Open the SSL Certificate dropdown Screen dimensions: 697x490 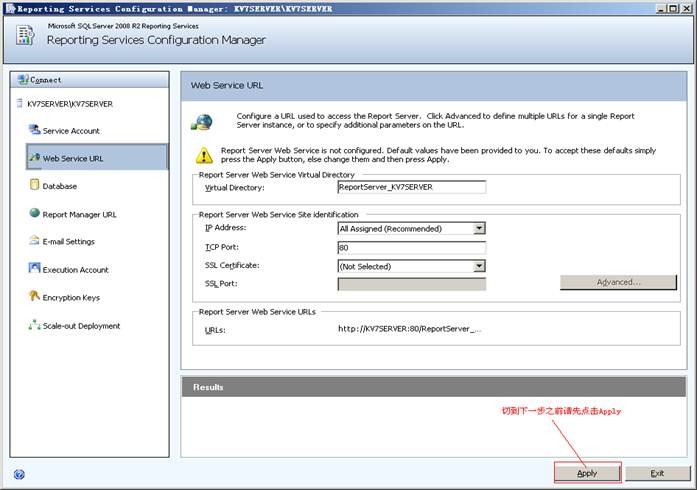[479, 266]
